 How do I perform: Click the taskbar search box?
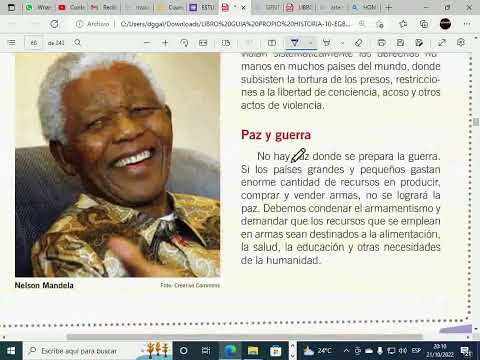(97, 351)
